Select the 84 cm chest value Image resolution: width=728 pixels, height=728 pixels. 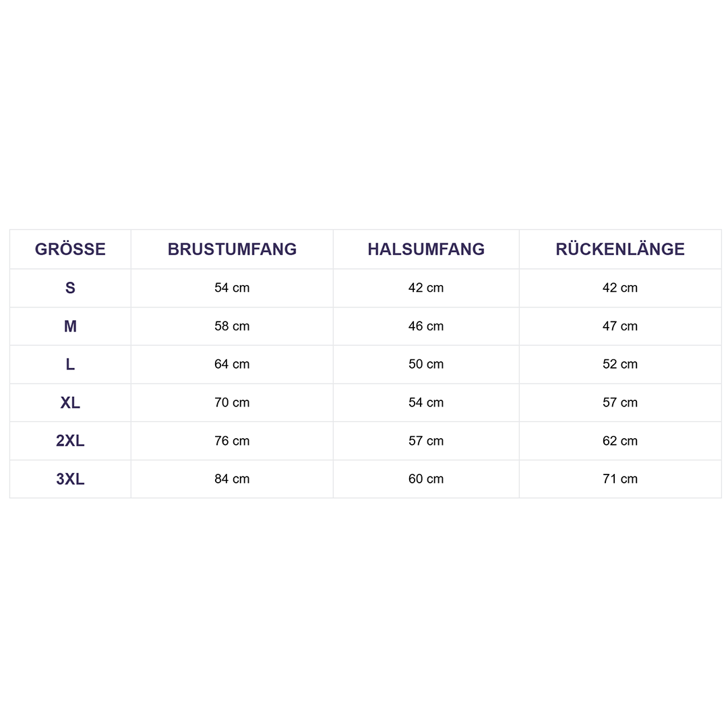(232, 479)
